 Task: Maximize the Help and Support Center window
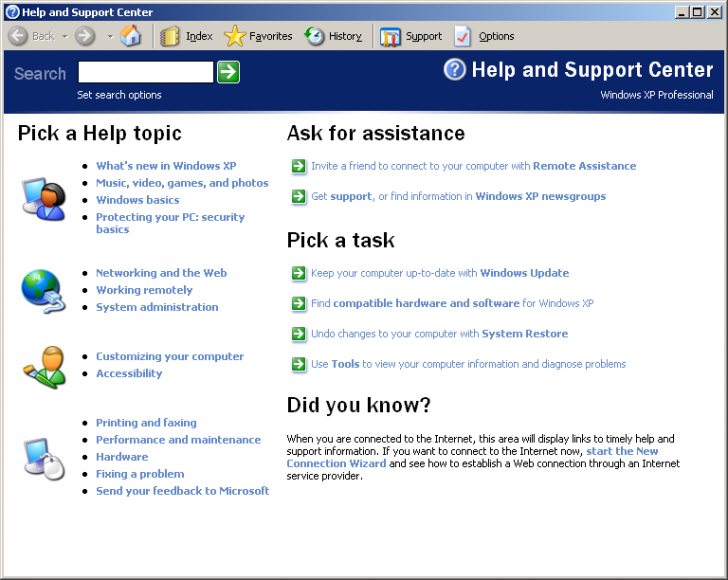click(697, 12)
